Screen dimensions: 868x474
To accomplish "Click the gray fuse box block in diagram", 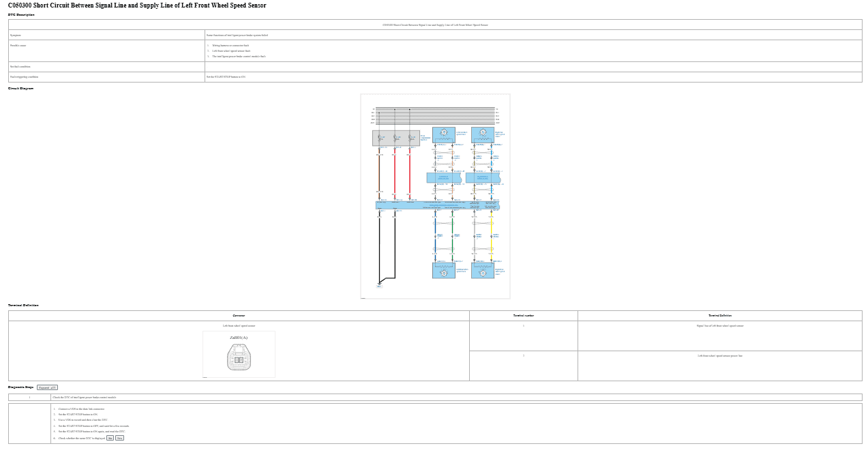I will coord(395,138).
